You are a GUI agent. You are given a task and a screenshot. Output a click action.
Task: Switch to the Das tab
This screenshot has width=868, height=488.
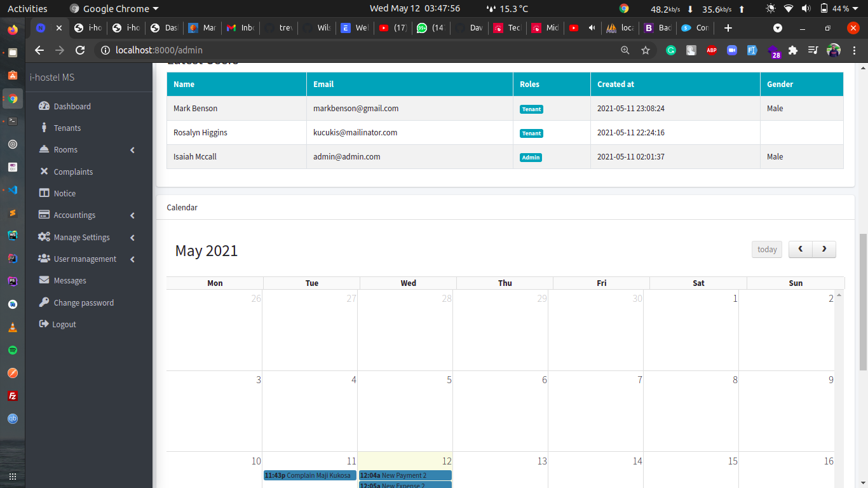(164, 28)
